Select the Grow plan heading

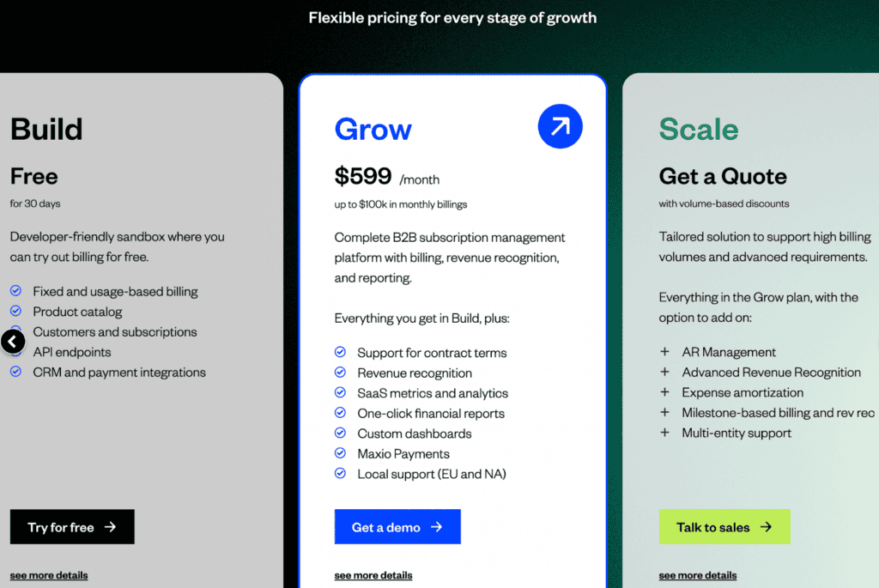[373, 130]
